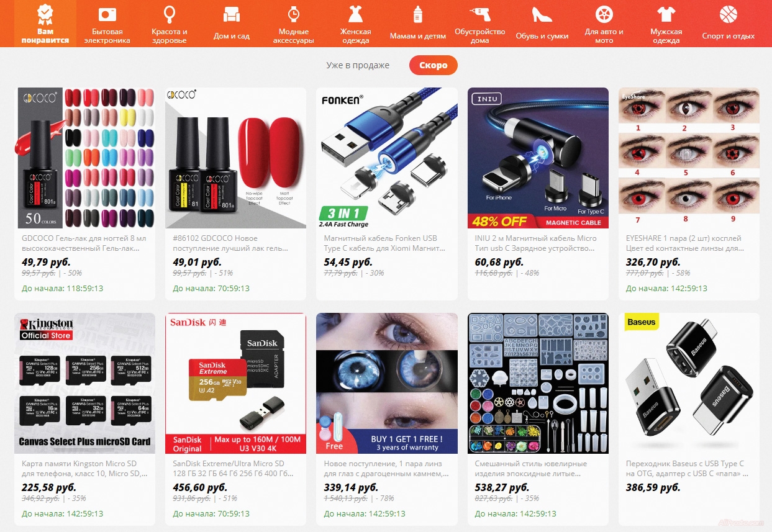This screenshot has height=532, width=772.
Task: Open the Вам понравится category
Action: (45, 24)
